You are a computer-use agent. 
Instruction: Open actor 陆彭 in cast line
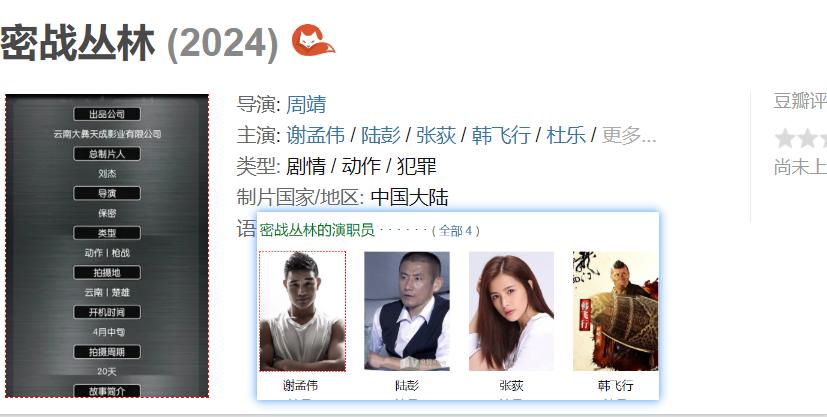pyautogui.click(x=381, y=135)
